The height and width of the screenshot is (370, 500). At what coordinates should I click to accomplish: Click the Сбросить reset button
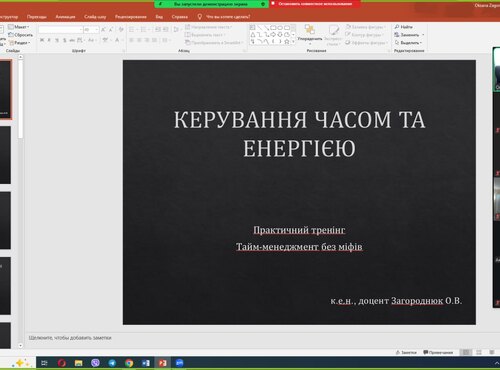pyautogui.click(x=21, y=35)
